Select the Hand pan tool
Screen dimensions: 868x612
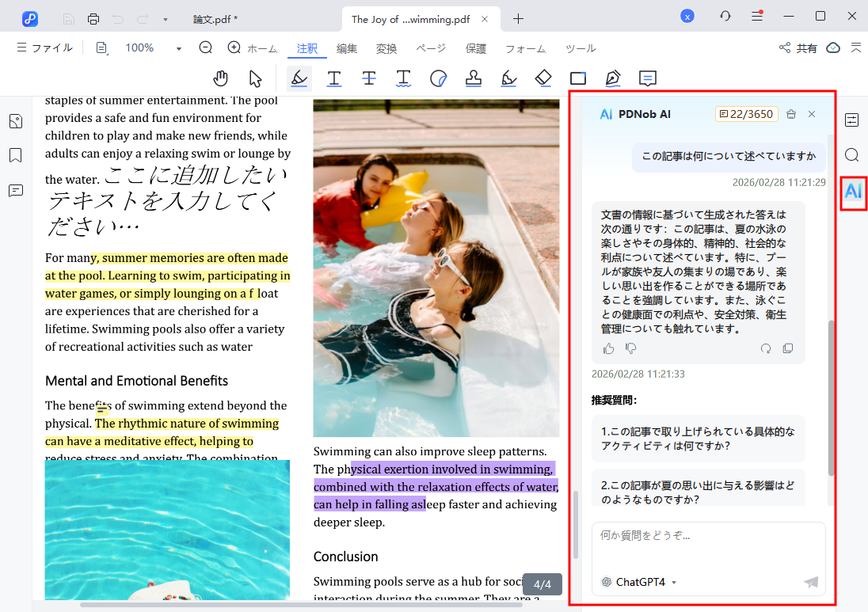click(221, 78)
